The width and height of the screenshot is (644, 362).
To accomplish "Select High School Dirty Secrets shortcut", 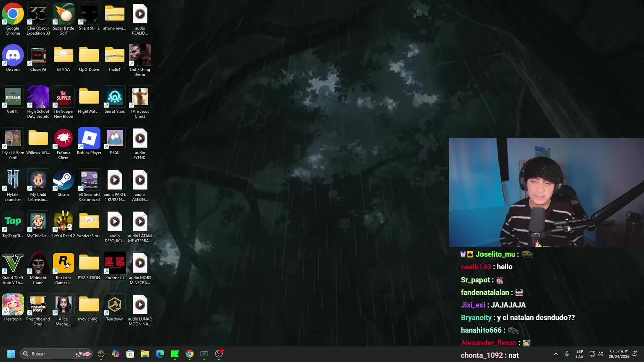I will pyautogui.click(x=38, y=103).
